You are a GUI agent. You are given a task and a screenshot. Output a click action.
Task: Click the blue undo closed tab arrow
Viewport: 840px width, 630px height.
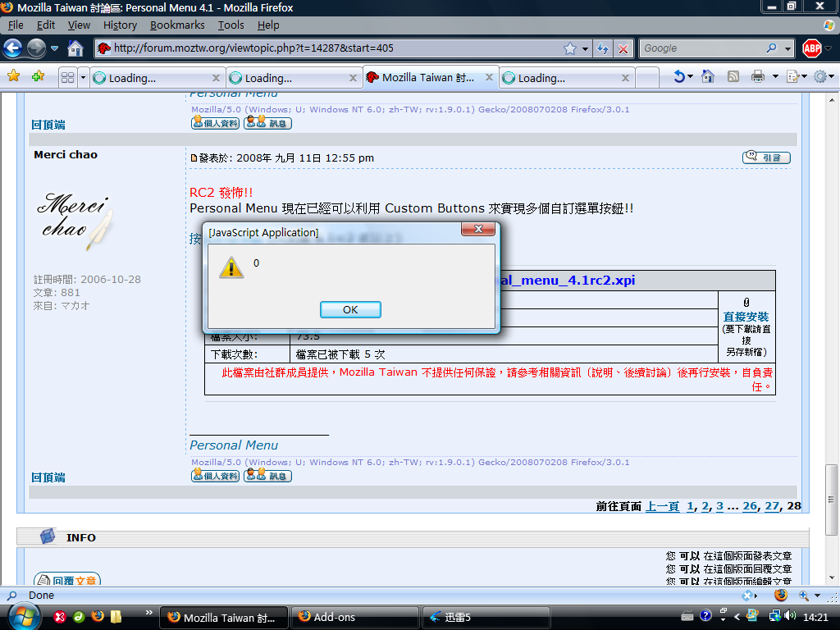[679, 76]
